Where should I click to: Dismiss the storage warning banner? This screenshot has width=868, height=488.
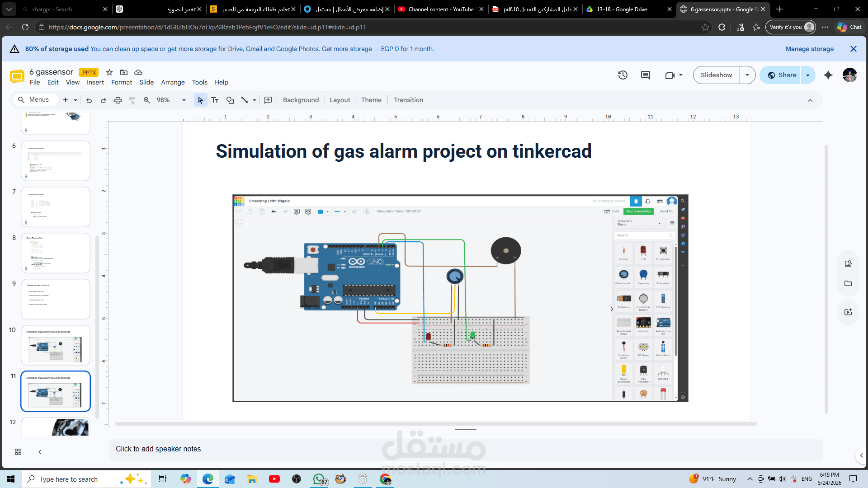click(x=854, y=49)
